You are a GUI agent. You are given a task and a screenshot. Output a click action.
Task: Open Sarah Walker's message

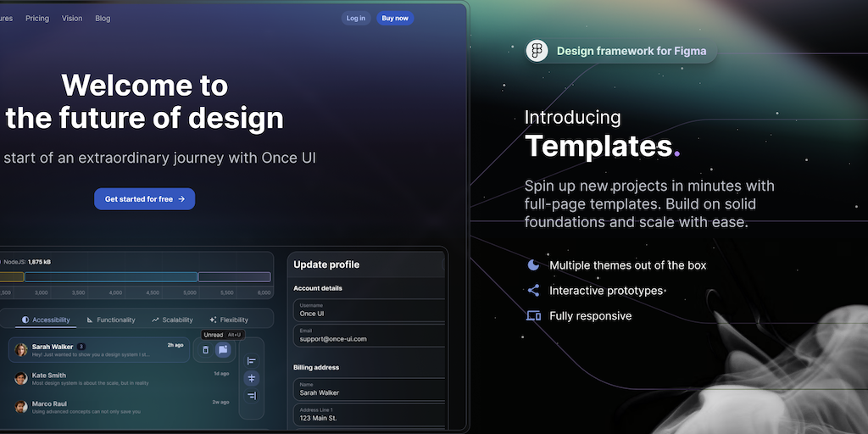(99, 350)
